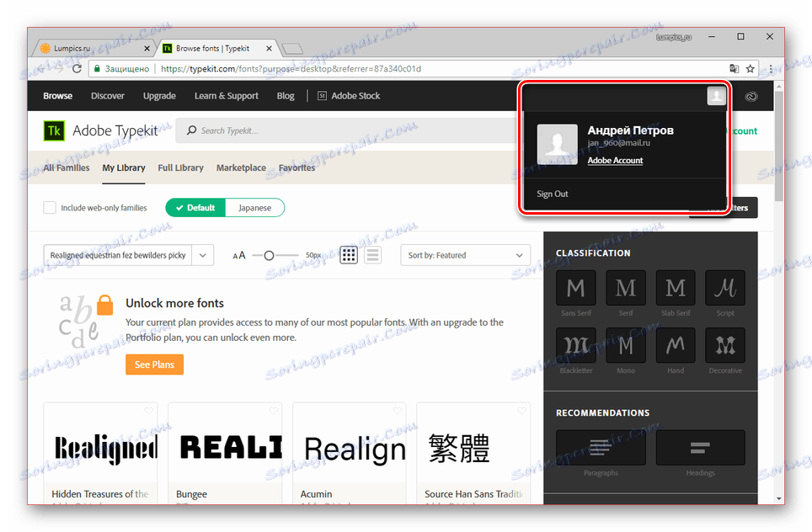The width and height of the screenshot is (812, 532).
Task: Favorite the Bungee font card
Action: click(x=273, y=411)
